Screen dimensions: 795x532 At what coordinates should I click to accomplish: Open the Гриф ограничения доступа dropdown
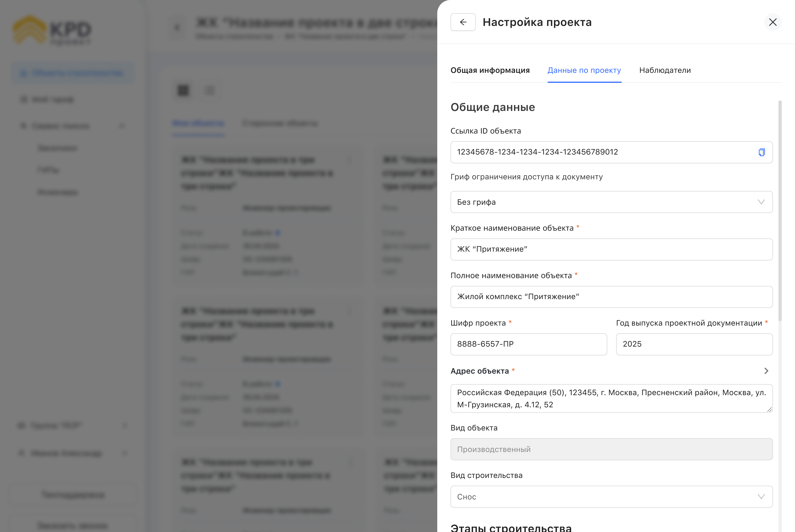(611, 202)
